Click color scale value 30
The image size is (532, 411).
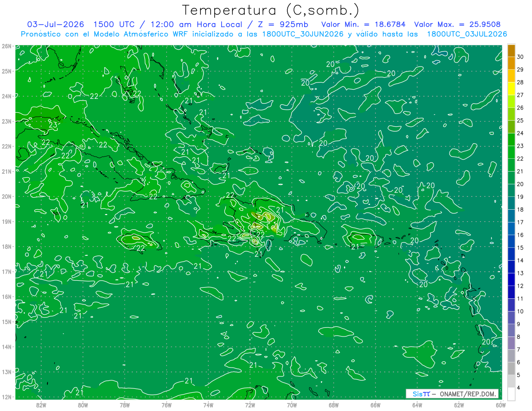(x=520, y=57)
